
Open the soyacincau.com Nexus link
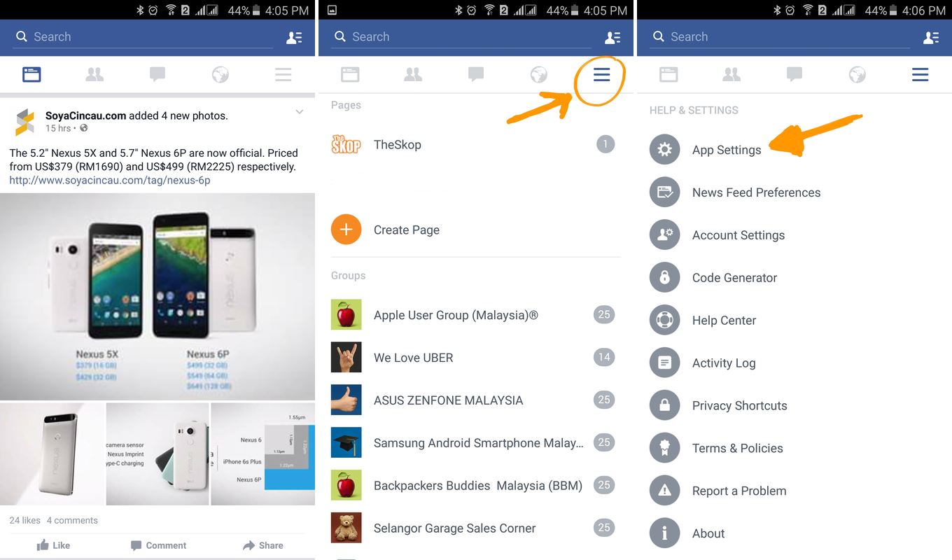[108, 180]
